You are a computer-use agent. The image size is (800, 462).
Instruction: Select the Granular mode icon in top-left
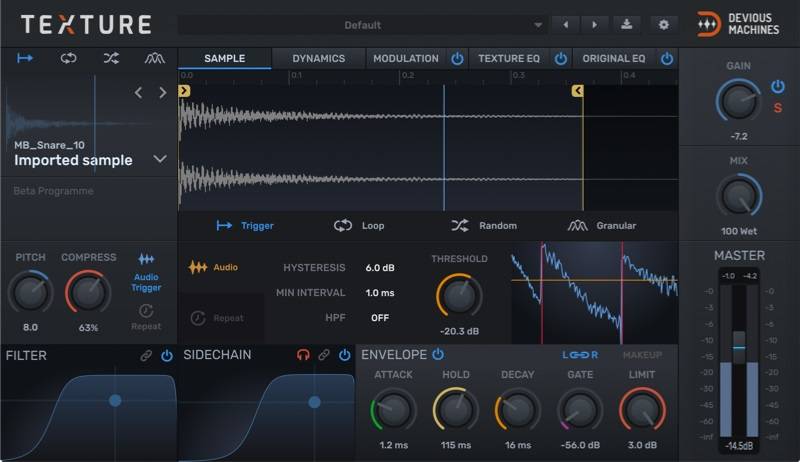pos(154,58)
